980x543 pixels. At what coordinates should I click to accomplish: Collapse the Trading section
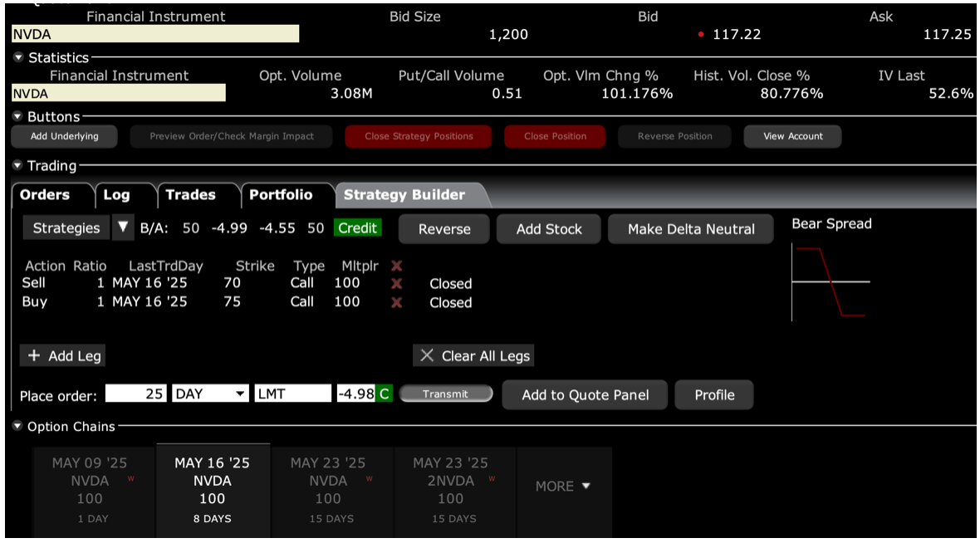[17, 165]
